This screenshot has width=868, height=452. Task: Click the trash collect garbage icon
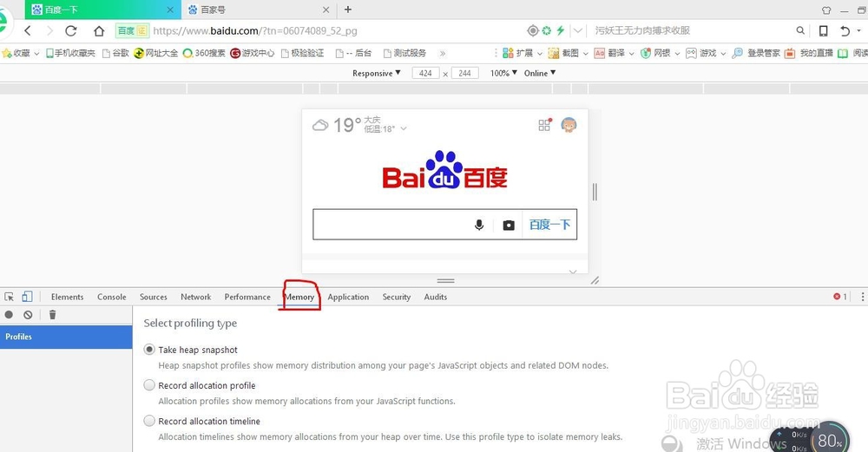[x=53, y=315]
